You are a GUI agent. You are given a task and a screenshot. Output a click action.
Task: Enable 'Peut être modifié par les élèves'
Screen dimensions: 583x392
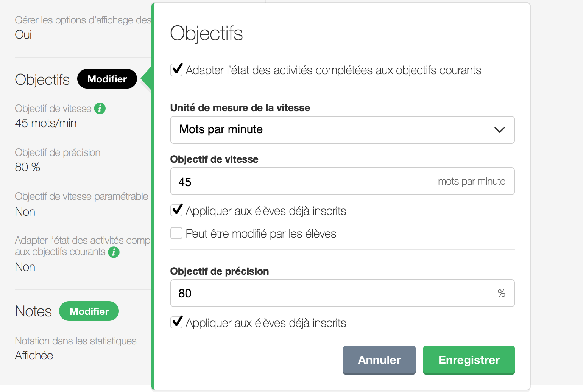177,233
